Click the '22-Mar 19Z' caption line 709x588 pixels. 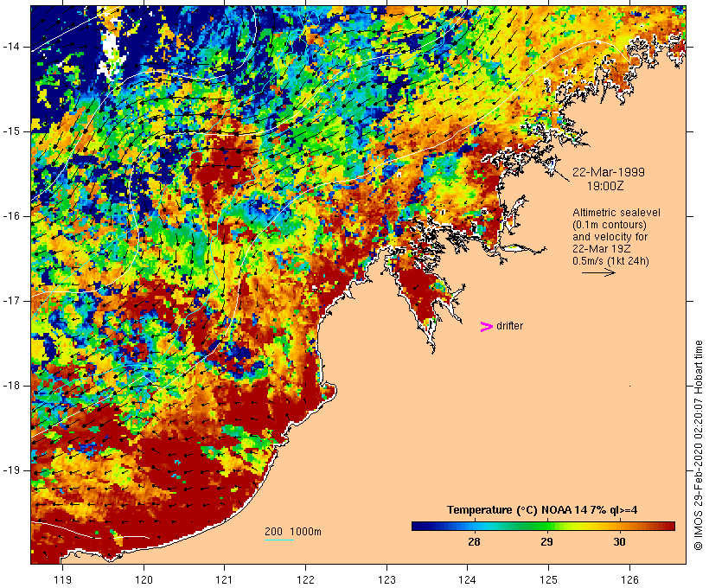(x=602, y=249)
